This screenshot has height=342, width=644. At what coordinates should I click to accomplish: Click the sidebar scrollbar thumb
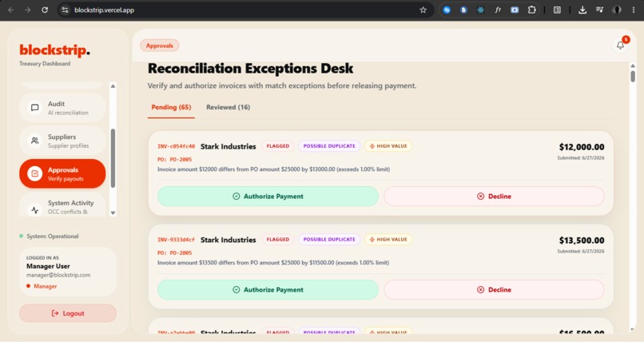click(x=113, y=158)
